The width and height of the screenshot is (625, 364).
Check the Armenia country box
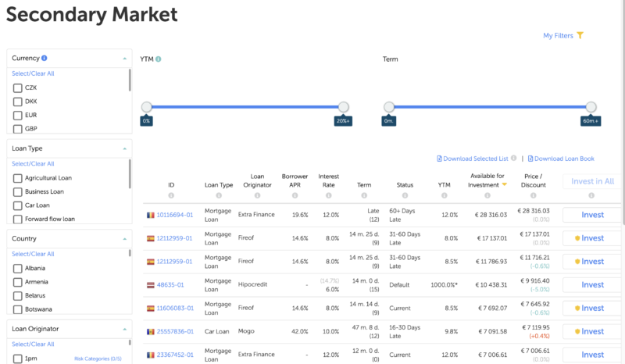tap(17, 282)
